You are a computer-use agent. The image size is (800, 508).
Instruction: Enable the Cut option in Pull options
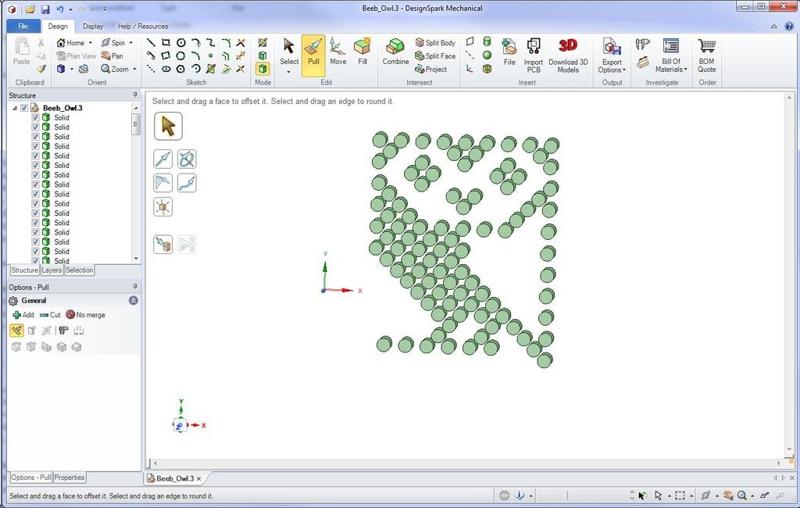click(50, 315)
